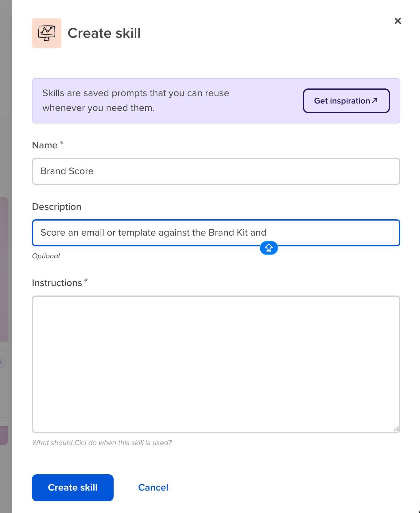This screenshot has height=513, width=420.
Task: Cancel skill creation via Cancel link
Action: tap(153, 488)
